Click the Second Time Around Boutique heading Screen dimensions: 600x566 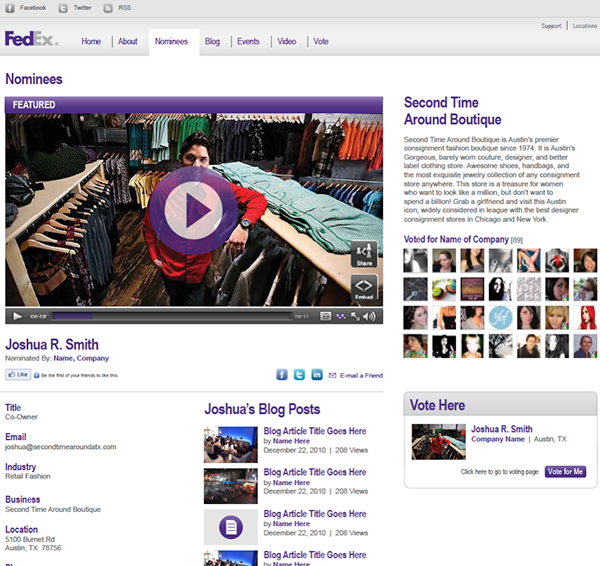453,111
